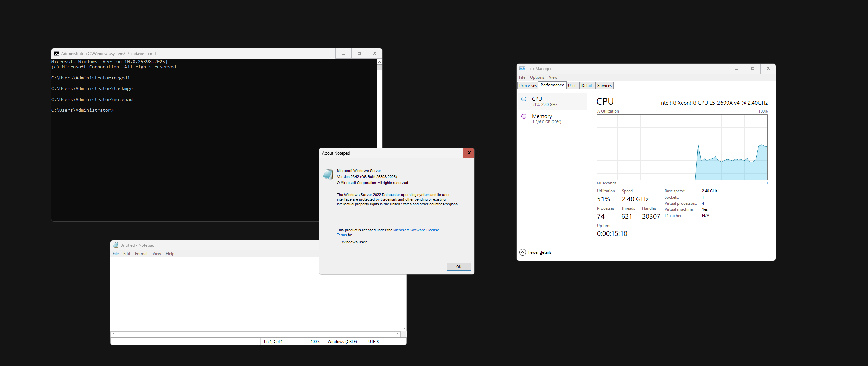Click the CPU utilization graph
The height and width of the screenshot is (366, 868).
tap(682, 147)
